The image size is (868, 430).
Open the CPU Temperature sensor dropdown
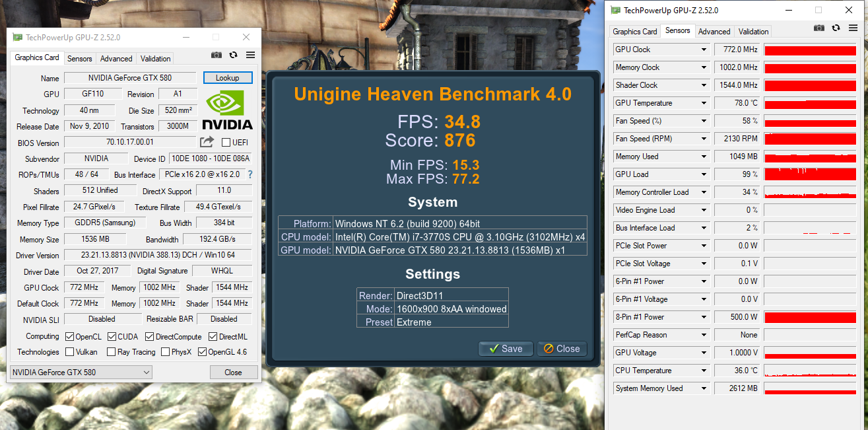pyautogui.click(x=704, y=371)
